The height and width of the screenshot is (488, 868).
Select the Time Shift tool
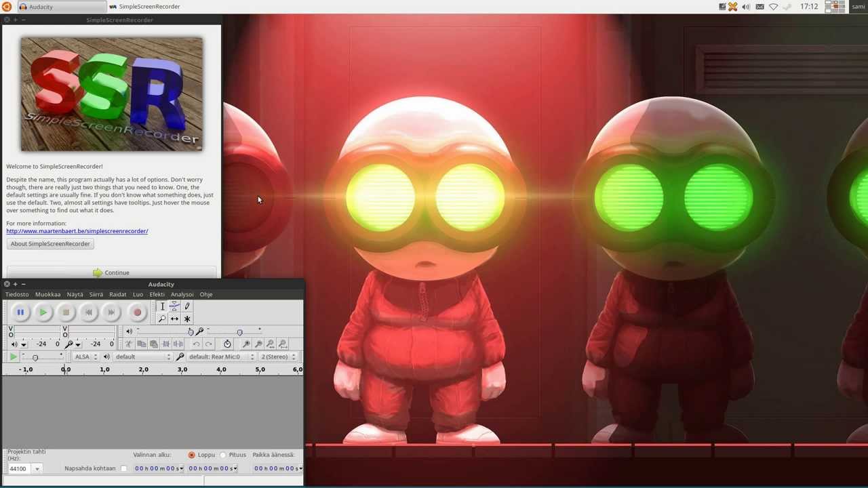174,319
